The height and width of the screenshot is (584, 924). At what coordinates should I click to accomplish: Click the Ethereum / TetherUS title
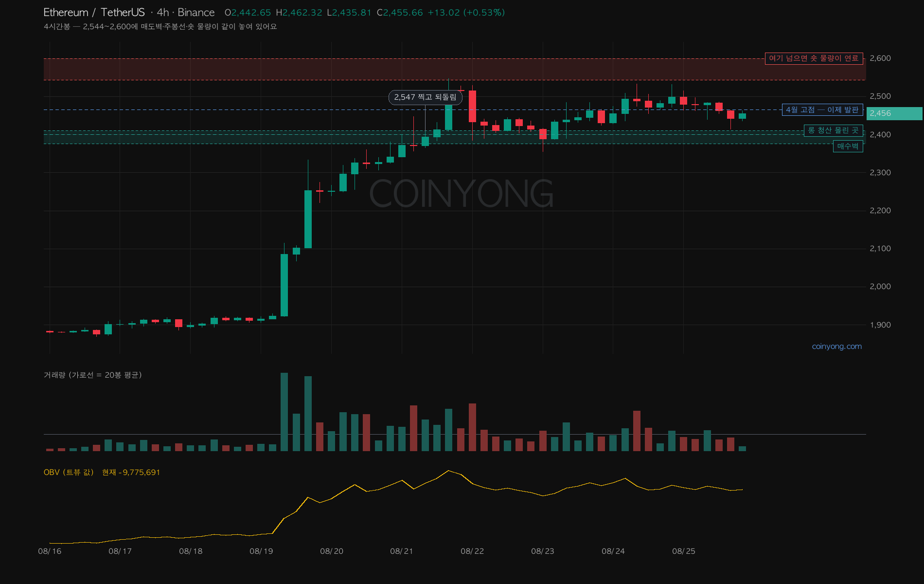click(x=94, y=13)
